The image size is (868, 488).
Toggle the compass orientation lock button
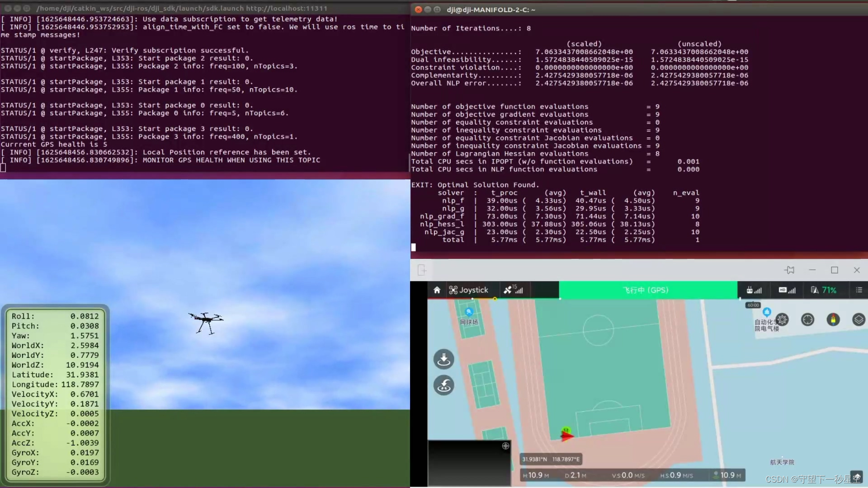pyautogui.click(x=833, y=320)
